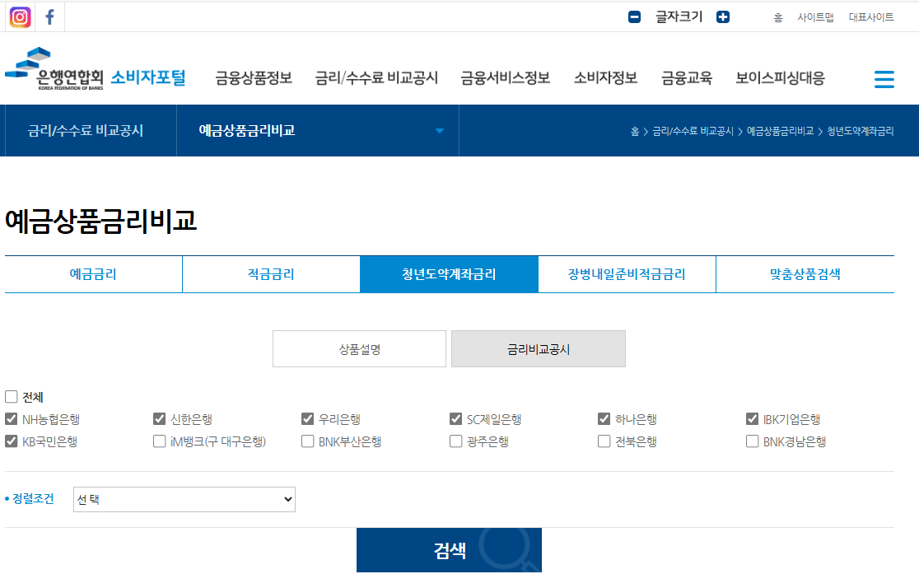Open the hamburger menu on the right
919x588 pixels.
(x=884, y=79)
